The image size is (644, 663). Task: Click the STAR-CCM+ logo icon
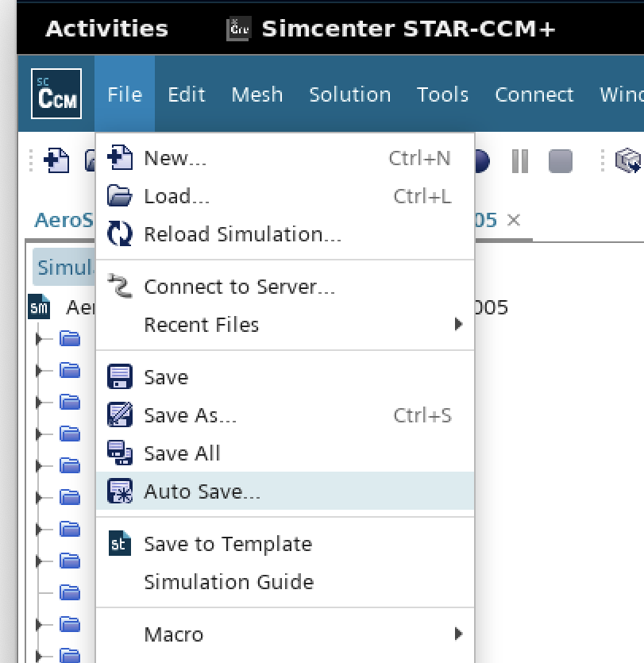click(56, 94)
